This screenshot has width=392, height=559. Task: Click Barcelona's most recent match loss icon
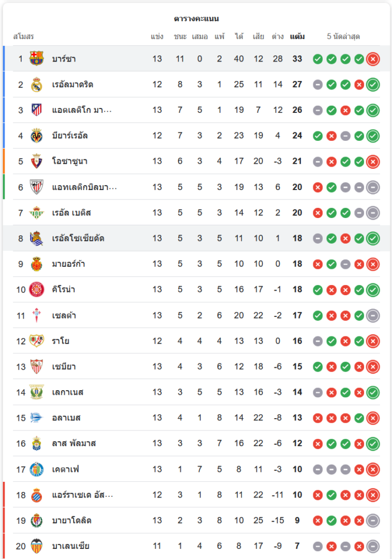point(373,59)
